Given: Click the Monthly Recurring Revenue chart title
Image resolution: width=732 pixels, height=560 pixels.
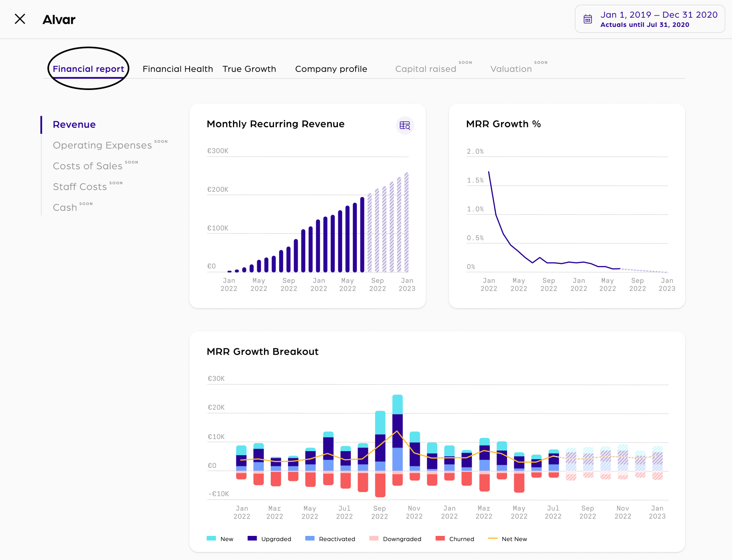Looking at the screenshot, I should [276, 124].
